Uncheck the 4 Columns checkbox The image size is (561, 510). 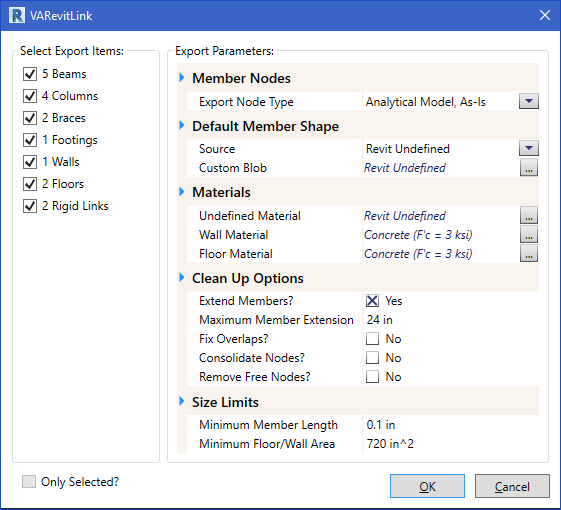click(x=30, y=96)
